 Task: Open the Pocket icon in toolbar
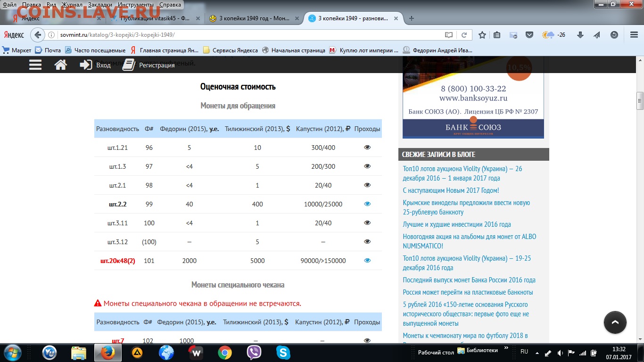[x=529, y=35]
